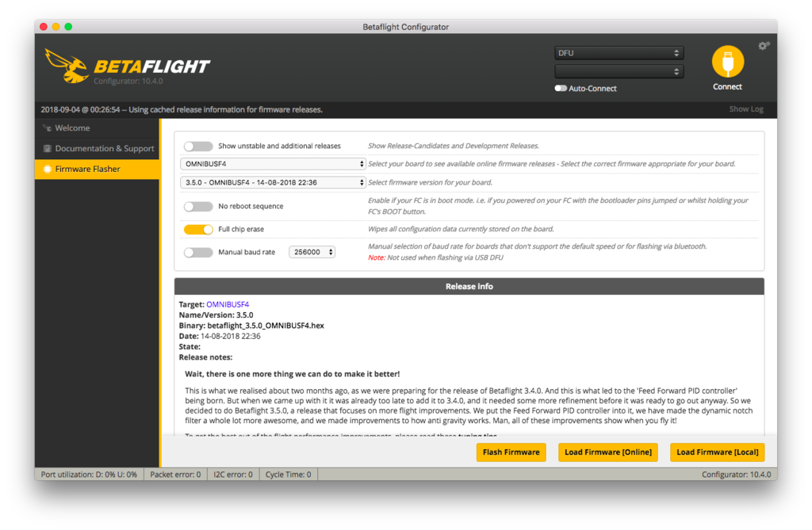Click Configurator: 10.4.0 in status bar
Screen dimensions: 812x530
tap(736, 475)
